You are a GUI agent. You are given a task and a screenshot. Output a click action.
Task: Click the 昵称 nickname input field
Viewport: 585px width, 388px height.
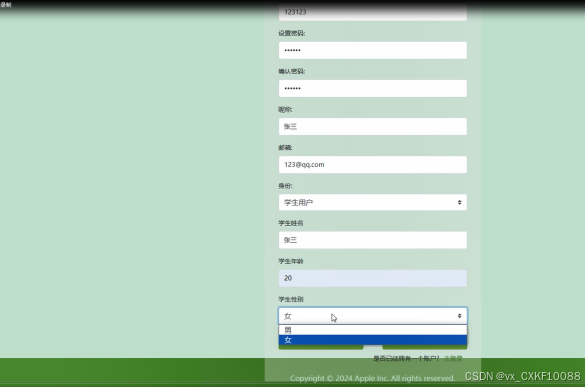click(x=372, y=126)
